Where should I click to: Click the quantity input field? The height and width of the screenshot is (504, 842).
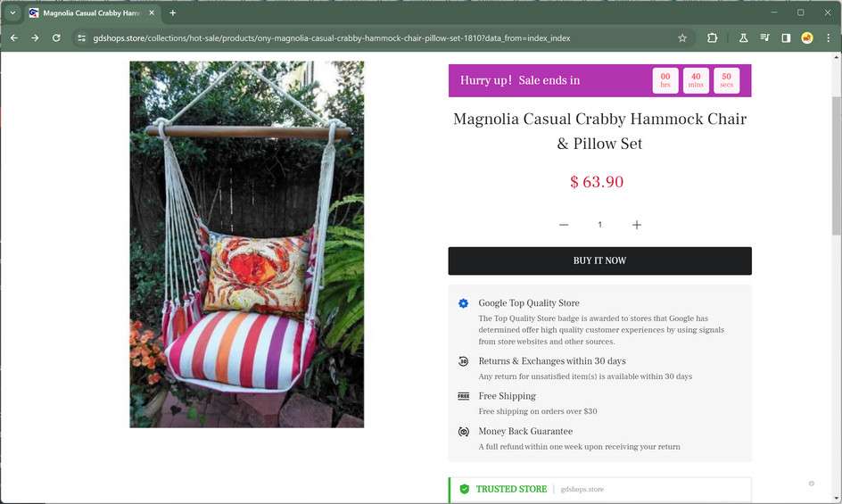tap(599, 225)
